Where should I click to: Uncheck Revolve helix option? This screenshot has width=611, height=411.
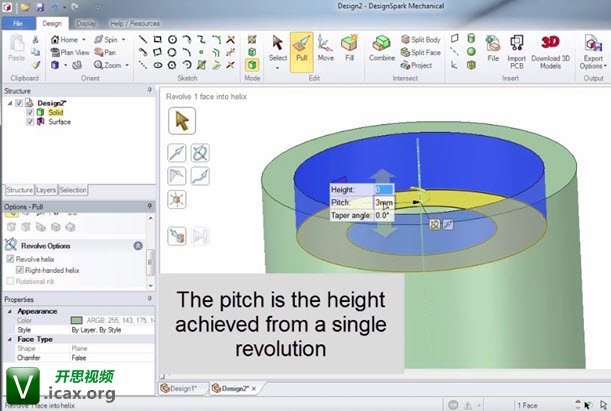point(11,259)
